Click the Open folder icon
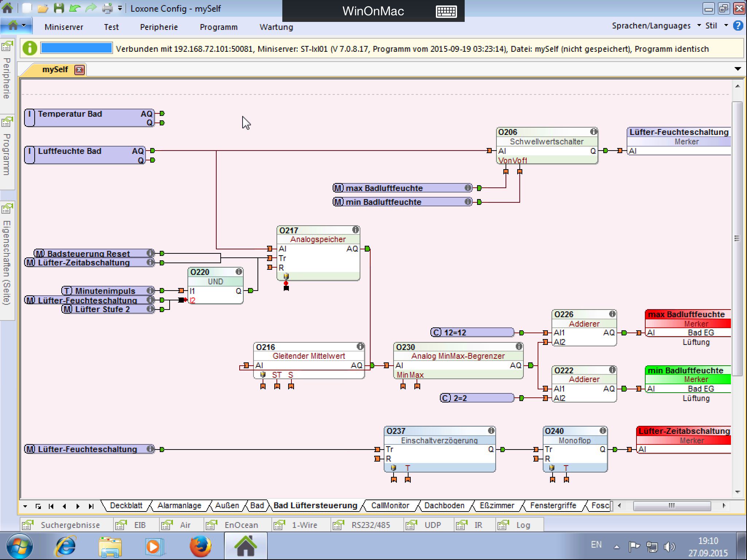 click(43, 8)
